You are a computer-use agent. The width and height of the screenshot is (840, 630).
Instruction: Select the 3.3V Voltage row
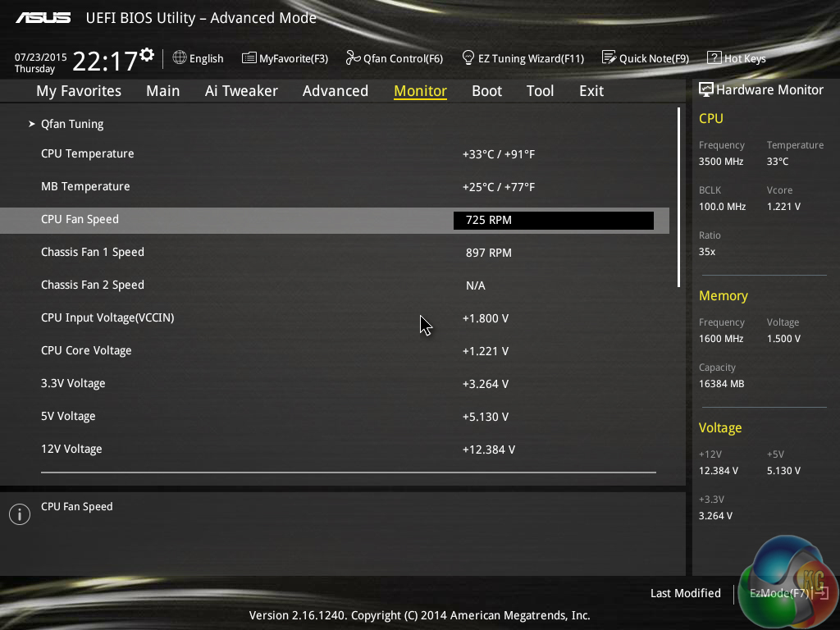coord(335,384)
